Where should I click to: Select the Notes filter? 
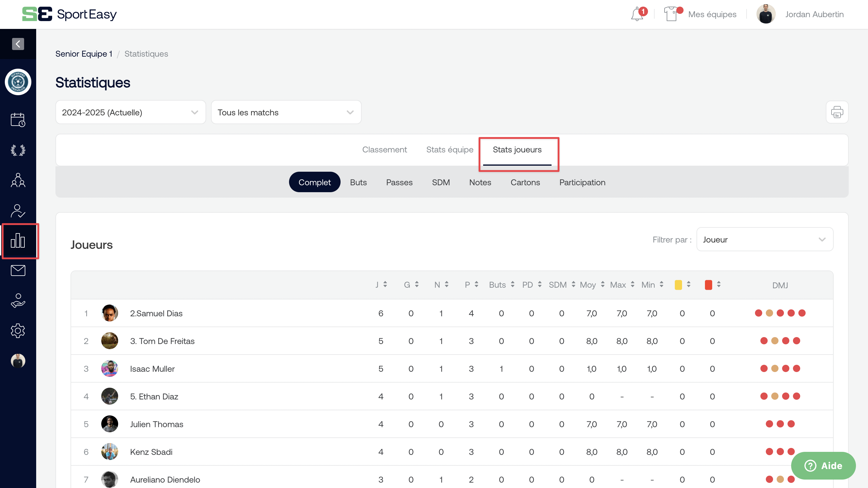480,182
